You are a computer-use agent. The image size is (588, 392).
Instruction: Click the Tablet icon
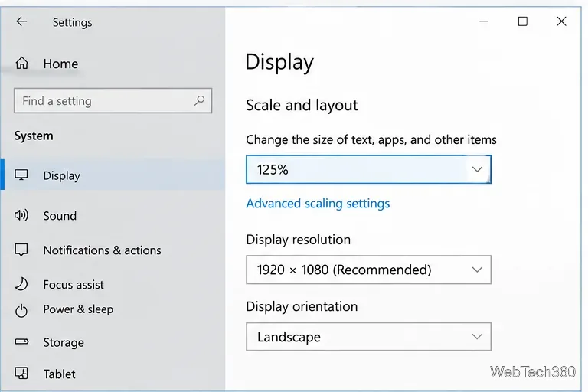coord(21,374)
